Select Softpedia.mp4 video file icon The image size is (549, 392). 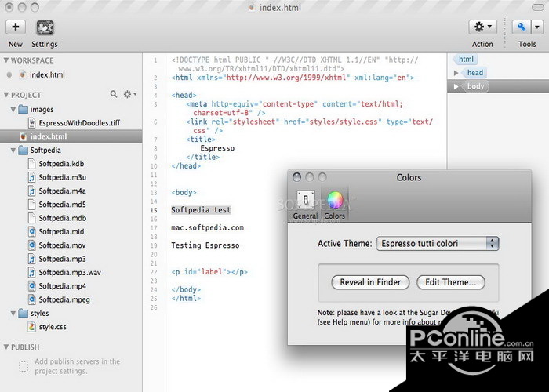(32, 286)
